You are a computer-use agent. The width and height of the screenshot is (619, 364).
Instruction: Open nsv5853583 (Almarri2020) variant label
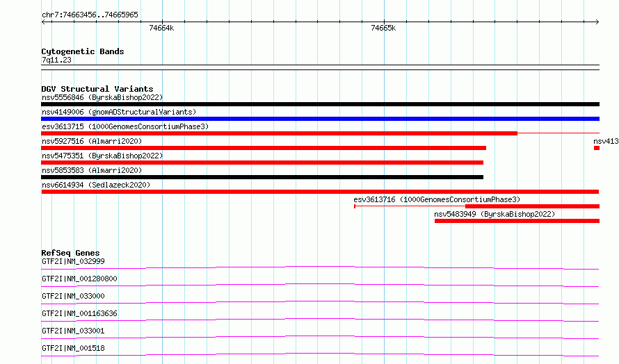click(92, 170)
